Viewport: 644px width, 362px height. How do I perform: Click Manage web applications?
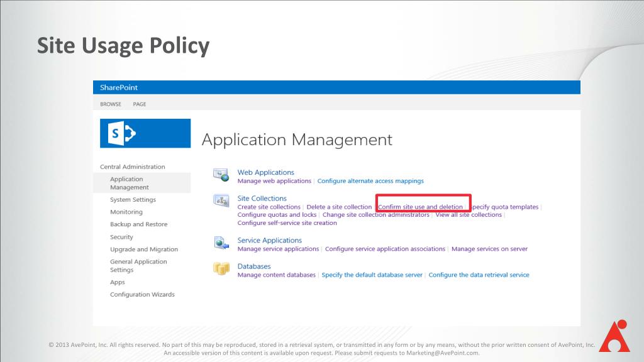coord(274,181)
